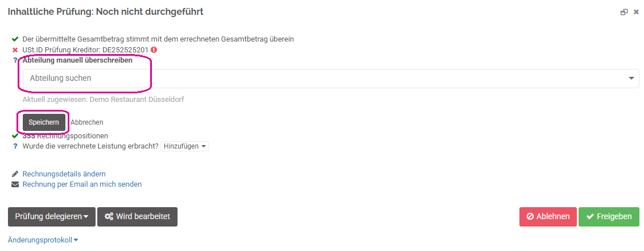The width and height of the screenshot is (644, 251).
Task: Click the envelope icon for emailing the invoice
Action: 15,184
